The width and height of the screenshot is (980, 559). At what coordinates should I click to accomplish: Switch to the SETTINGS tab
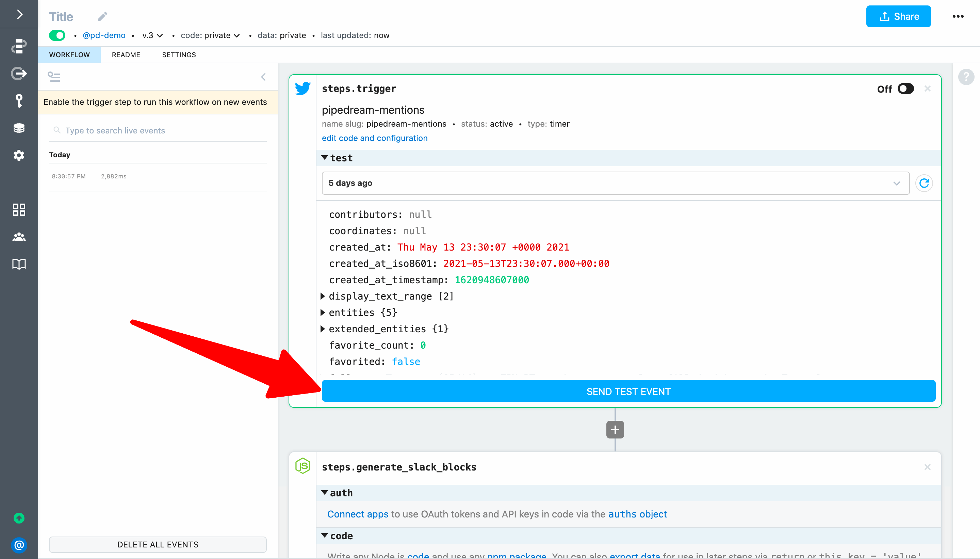point(178,54)
